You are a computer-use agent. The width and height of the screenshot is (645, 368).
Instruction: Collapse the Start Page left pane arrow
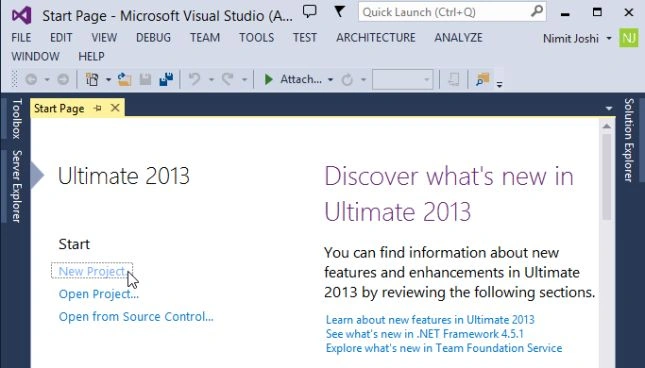point(37,176)
